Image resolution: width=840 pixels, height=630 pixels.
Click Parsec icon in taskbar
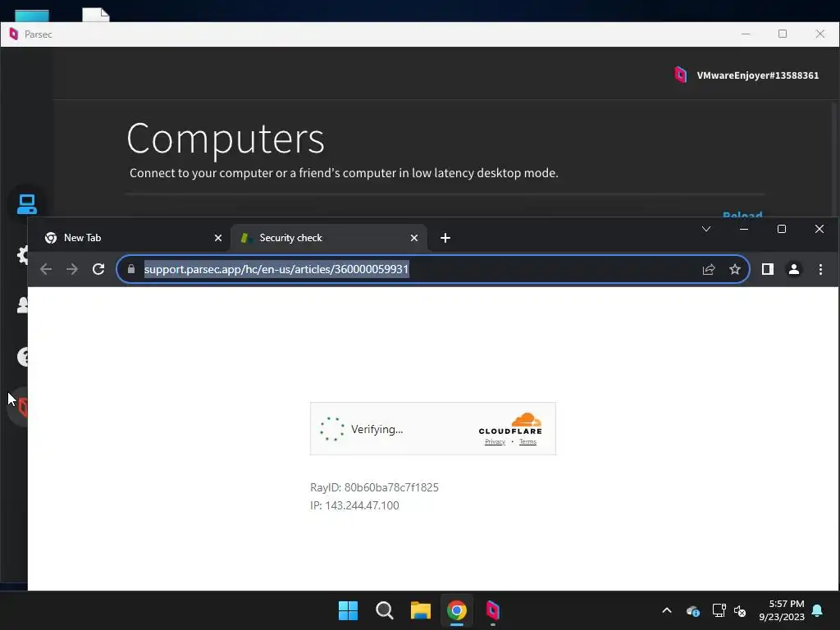pyautogui.click(x=493, y=610)
